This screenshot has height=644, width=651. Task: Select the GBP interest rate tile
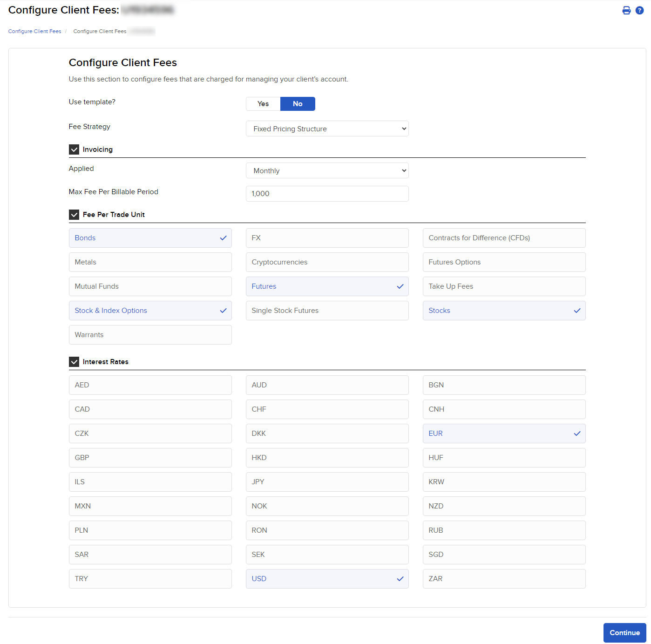click(150, 458)
